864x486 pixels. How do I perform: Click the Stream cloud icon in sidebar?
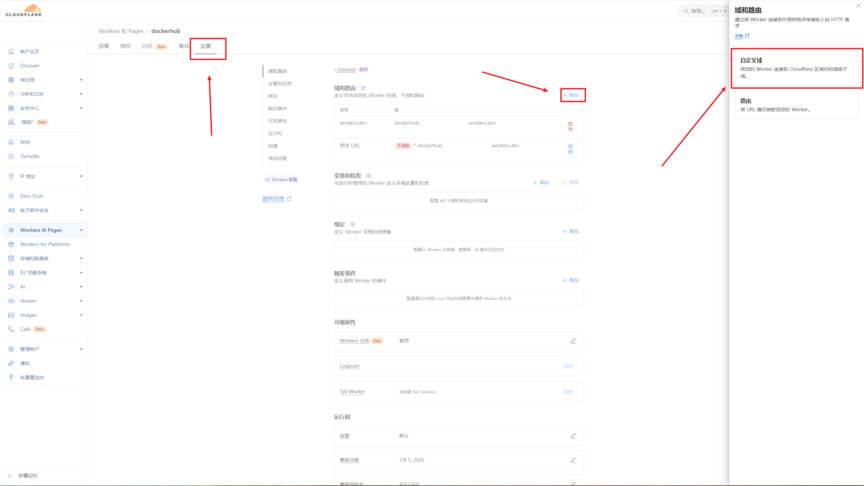(11, 301)
